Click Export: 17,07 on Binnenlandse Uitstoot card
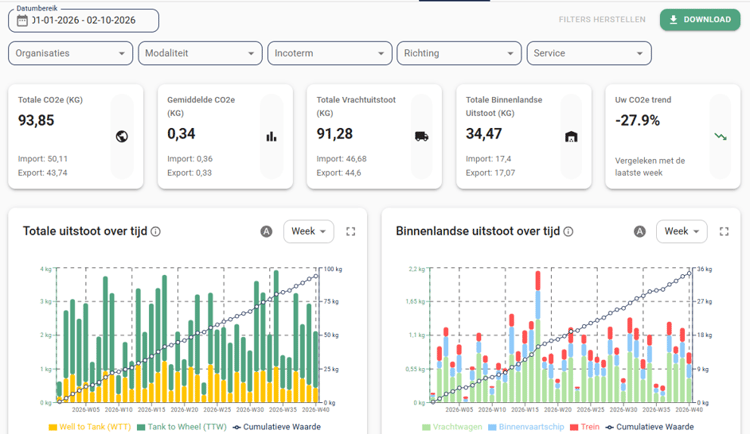Viewport: 750px width, 434px height. (x=490, y=173)
